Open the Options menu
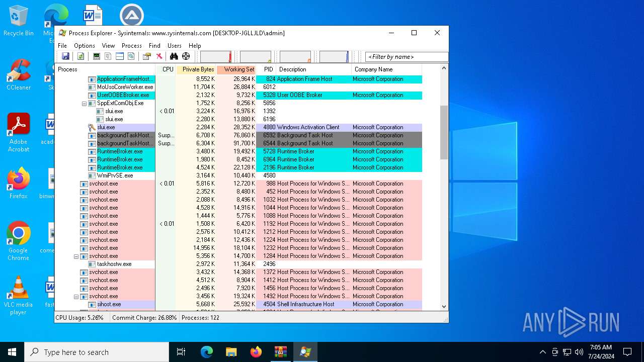644x362 pixels. coord(84,45)
